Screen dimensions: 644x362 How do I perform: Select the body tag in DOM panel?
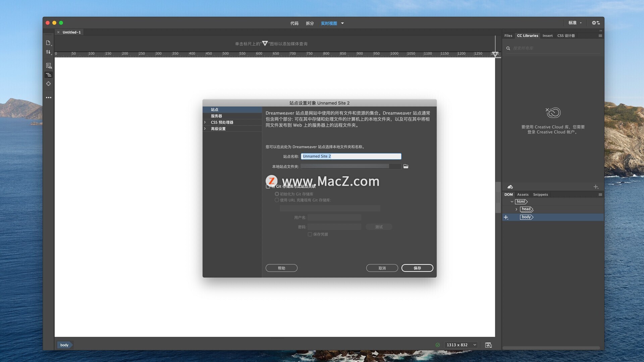pos(526,217)
